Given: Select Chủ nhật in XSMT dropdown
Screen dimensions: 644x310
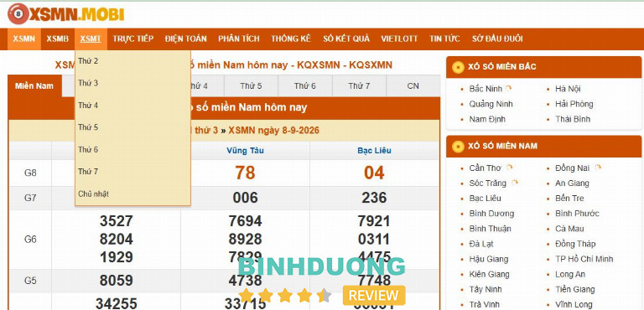Looking at the screenshot, I should [132, 194].
